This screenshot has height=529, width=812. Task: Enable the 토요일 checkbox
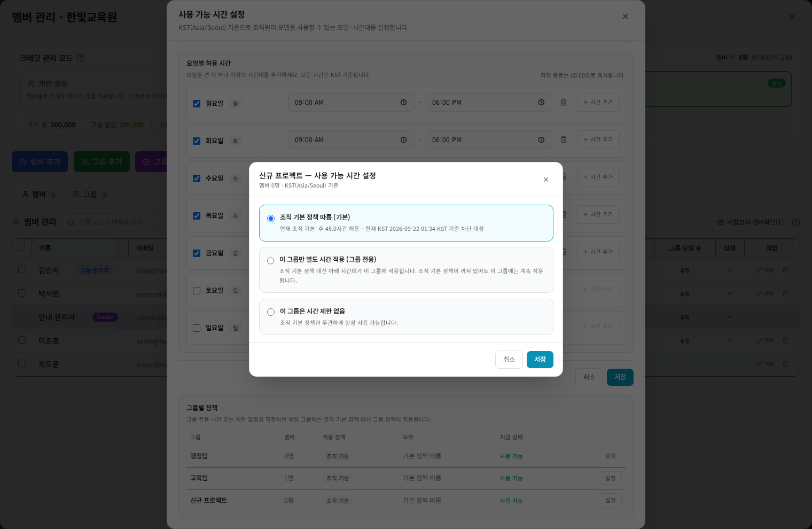click(x=197, y=291)
